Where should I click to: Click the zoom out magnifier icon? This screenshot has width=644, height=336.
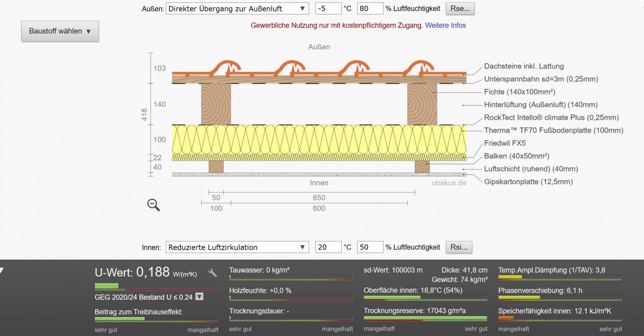pyautogui.click(x=153, y=204)
